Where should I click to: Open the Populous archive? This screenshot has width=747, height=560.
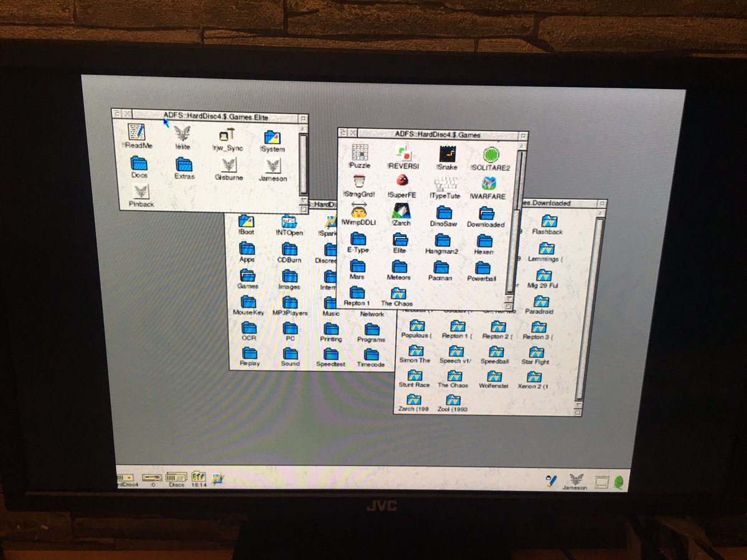[416, 325]
